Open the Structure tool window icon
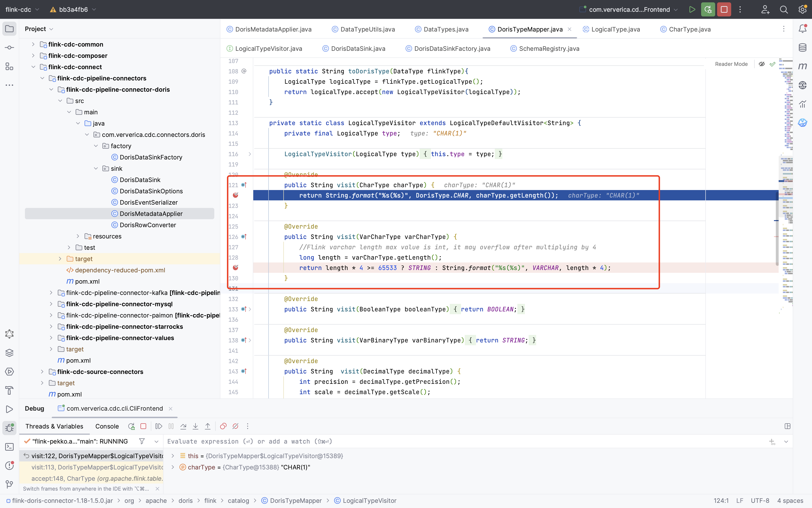The height and width of the screenshot is (508, 812). click(9, 66)
